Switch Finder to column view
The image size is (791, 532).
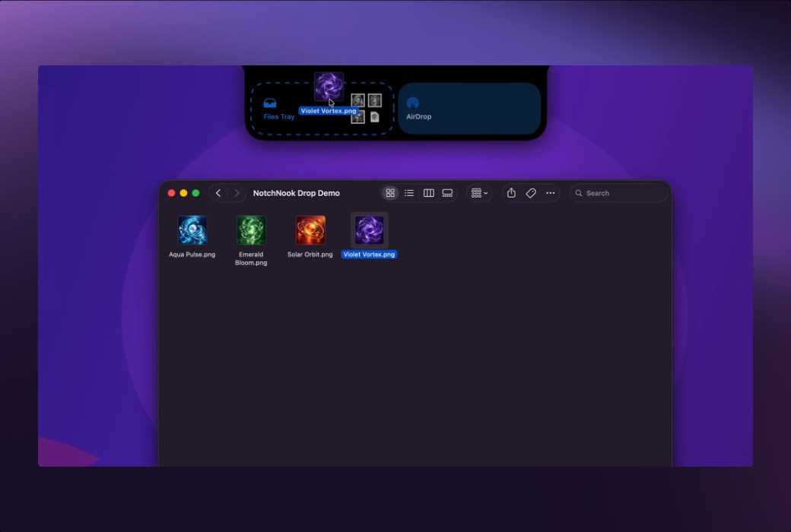pos(428,193)
